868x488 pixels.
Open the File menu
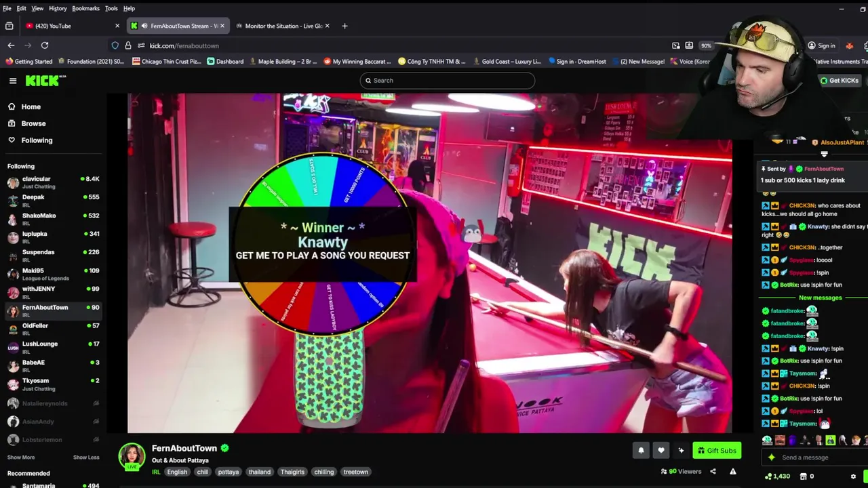[x=7, y=8]
